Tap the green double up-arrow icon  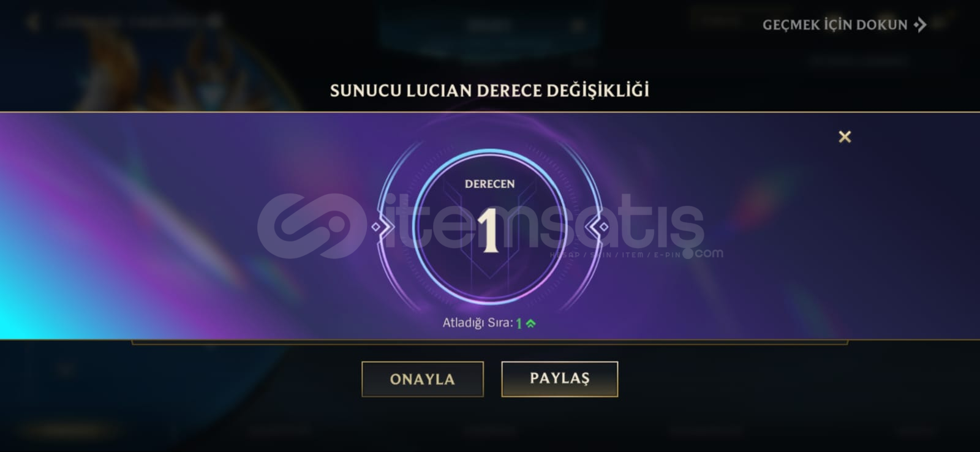pos(530,323)
